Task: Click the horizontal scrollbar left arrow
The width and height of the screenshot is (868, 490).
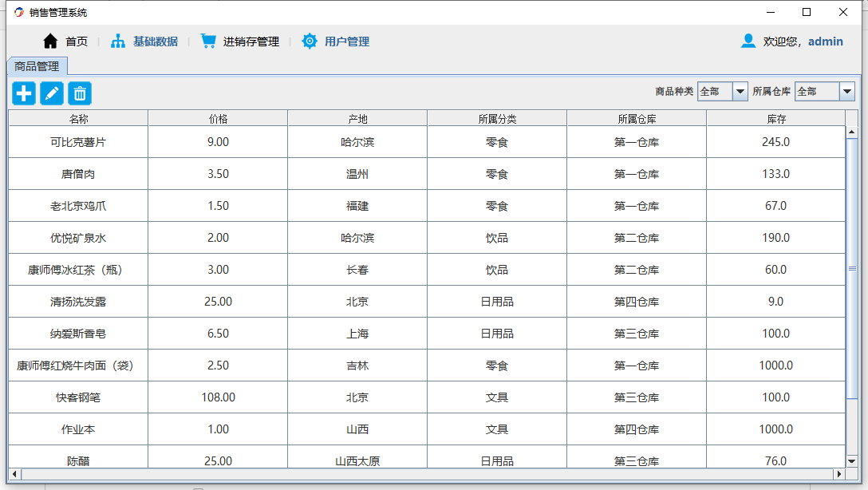Action: 14,474
